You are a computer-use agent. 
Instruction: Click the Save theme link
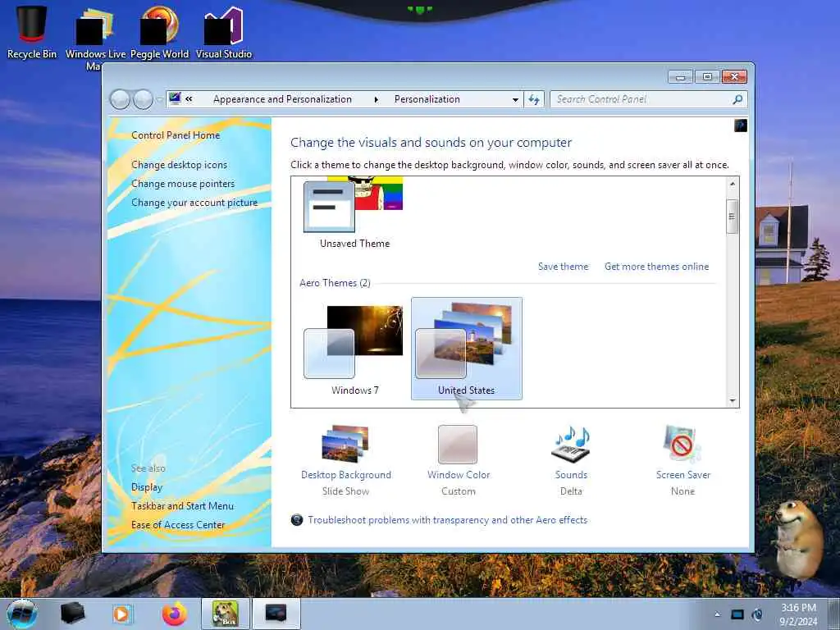[x=563, y=267]
